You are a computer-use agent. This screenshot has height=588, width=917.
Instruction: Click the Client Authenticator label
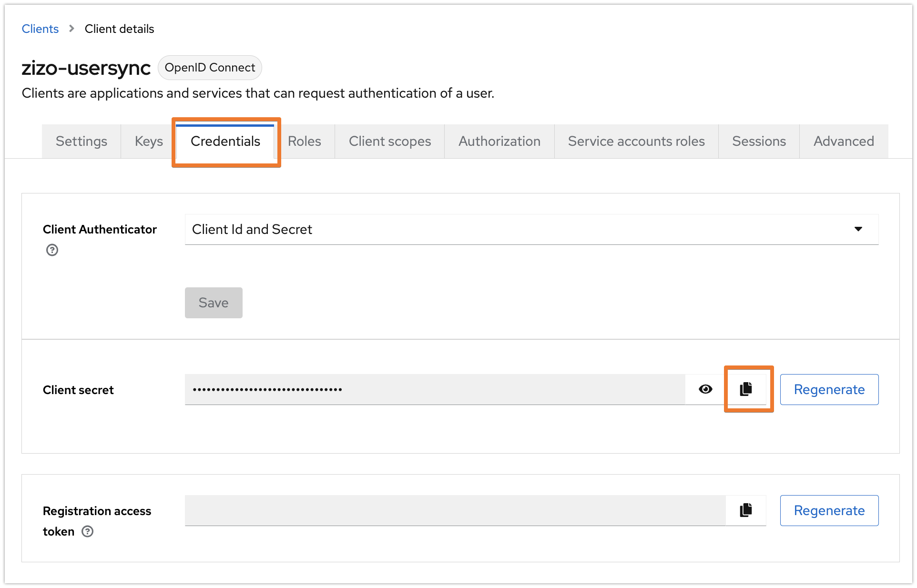[100, 229]
